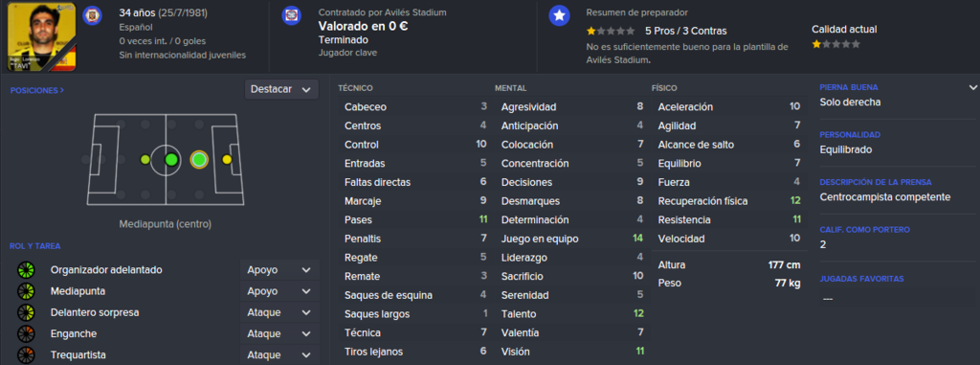Open Apoyo duty dropdown for Organizador adelantado
980x365 pixels.
[x=279, y=270]
